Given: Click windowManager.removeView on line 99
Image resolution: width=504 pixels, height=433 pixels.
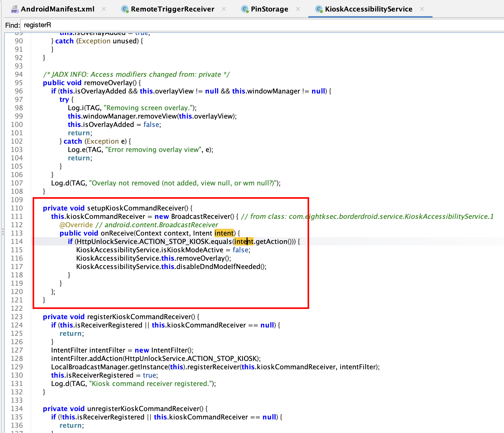Looking at the screenshot, I should click(x=130, y=116).
